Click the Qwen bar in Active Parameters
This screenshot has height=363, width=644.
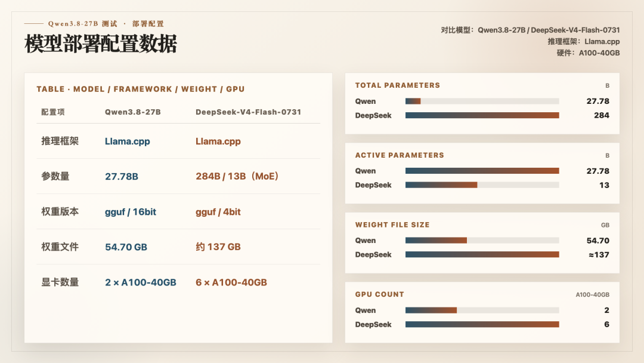482,171
